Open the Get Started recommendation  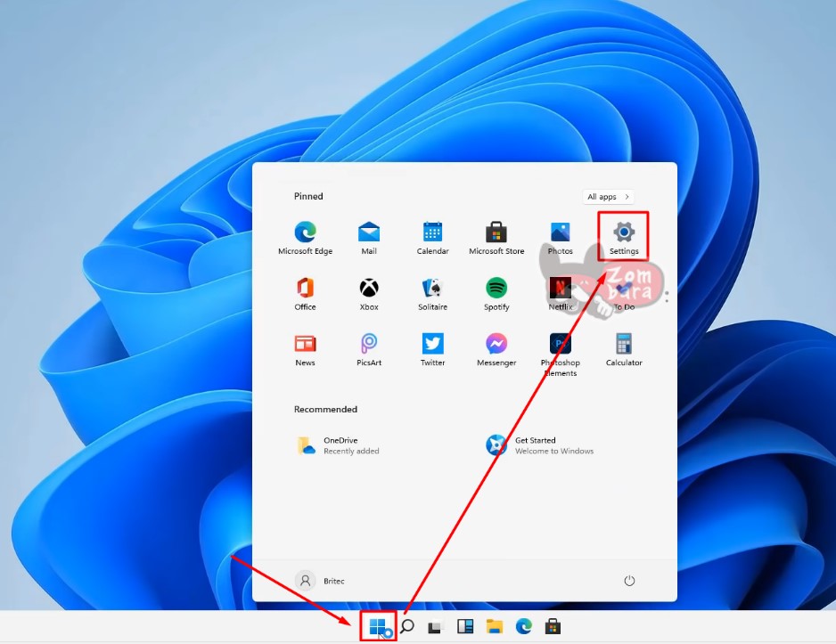[539, 445]
